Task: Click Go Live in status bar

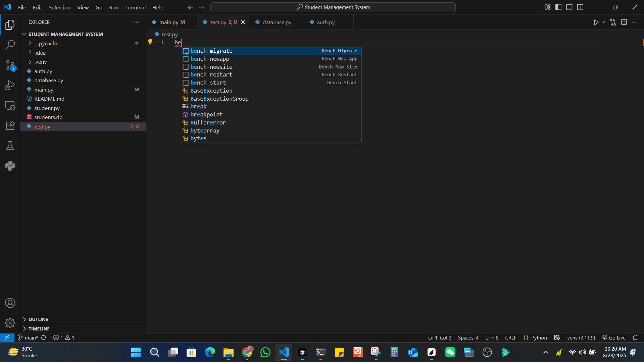Action: [614, 338]
